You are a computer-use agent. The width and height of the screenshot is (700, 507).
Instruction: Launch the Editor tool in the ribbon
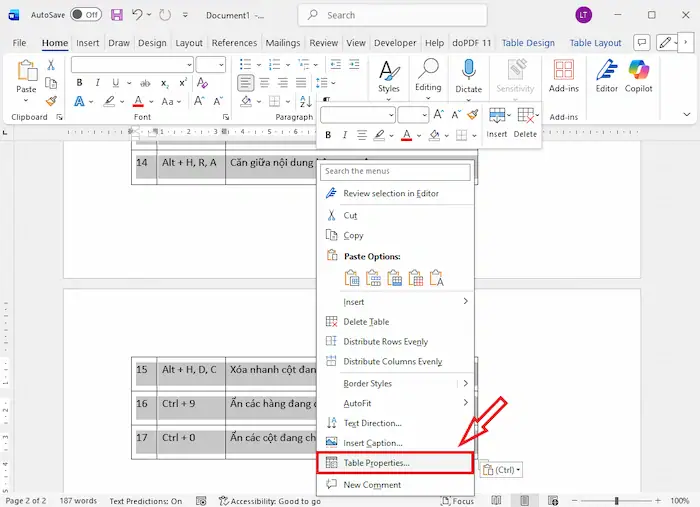point(606,69)
